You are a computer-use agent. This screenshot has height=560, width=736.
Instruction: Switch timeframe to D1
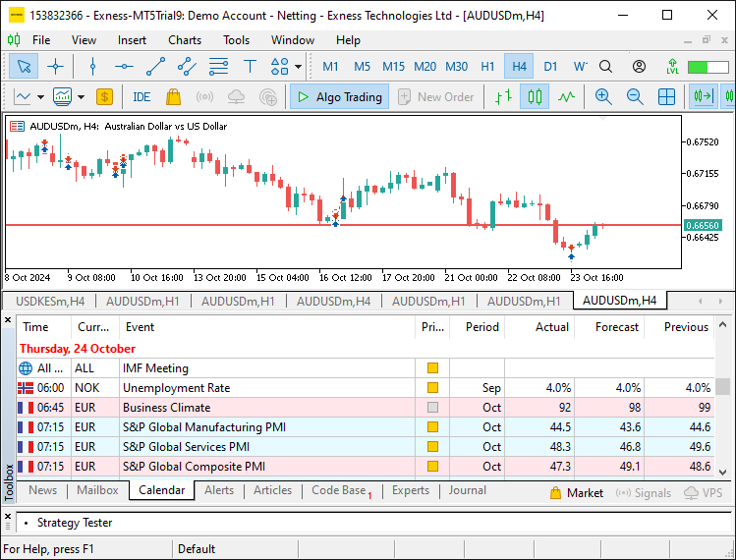550,66
